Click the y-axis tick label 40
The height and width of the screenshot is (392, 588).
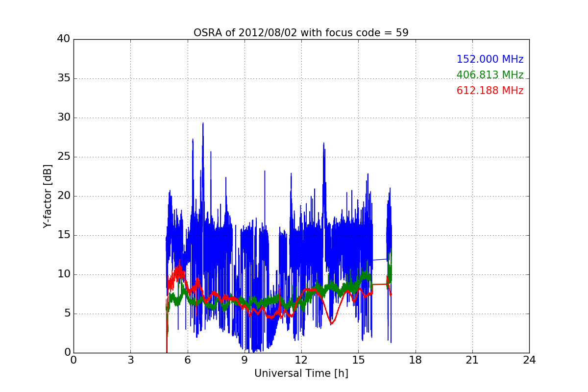[63, 39]
